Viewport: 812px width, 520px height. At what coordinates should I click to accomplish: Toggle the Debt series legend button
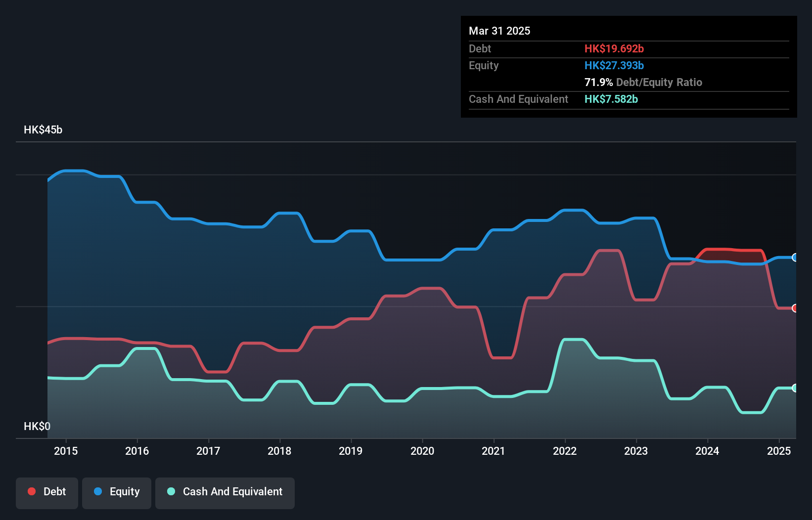[47, 493]
